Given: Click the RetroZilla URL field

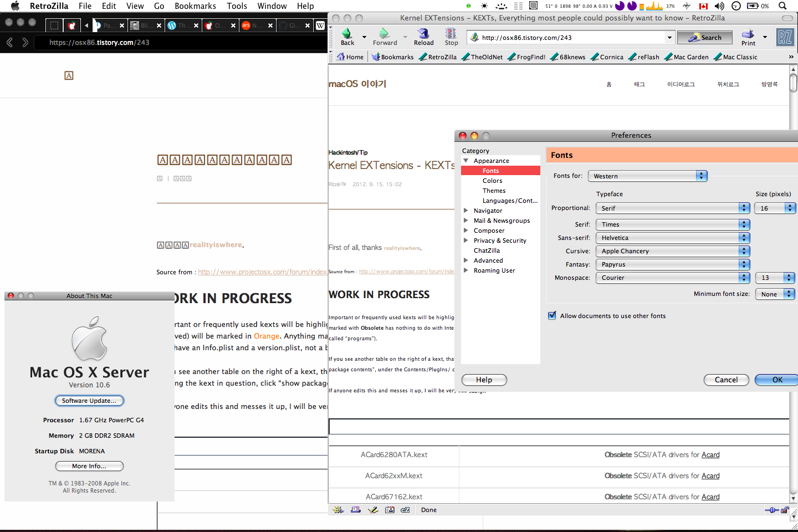Looking at the screenshot, I should (570, 38).
